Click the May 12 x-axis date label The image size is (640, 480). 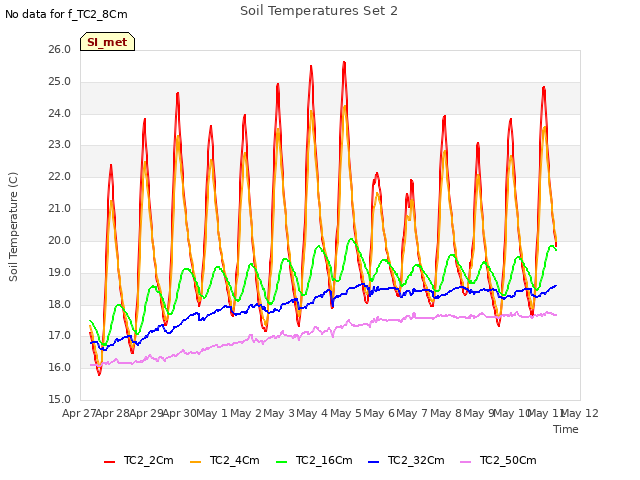580,413
